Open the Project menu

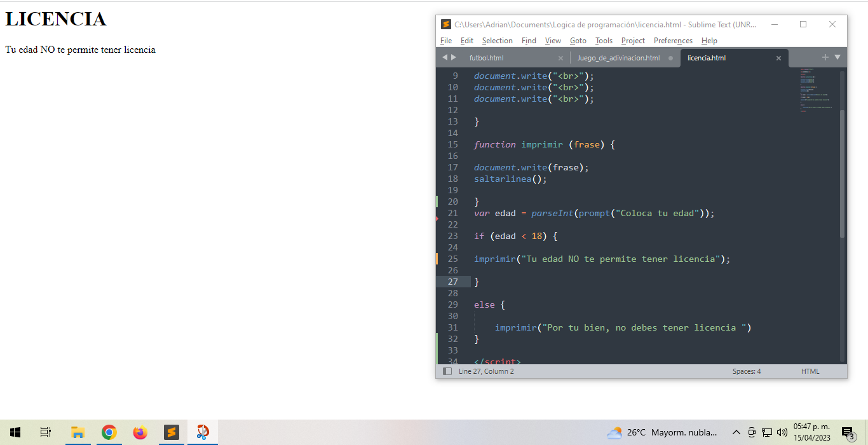[633, 41]
